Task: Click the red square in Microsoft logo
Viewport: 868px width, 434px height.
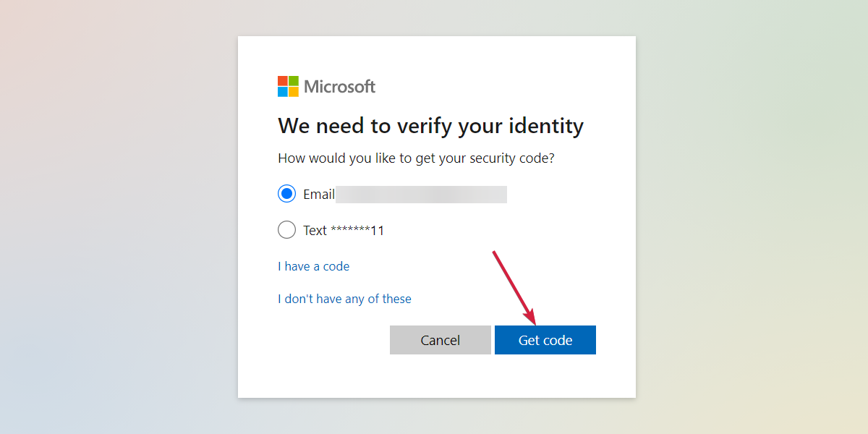Action: click(283, 81)
